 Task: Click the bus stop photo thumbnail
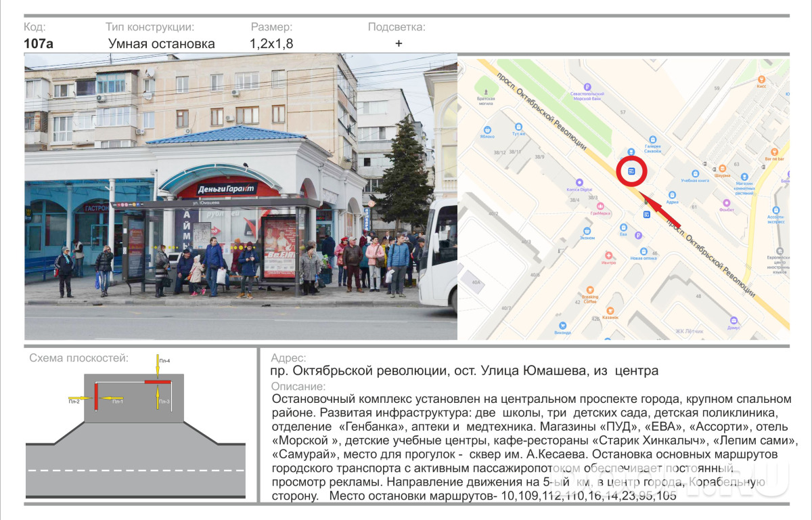241,197
